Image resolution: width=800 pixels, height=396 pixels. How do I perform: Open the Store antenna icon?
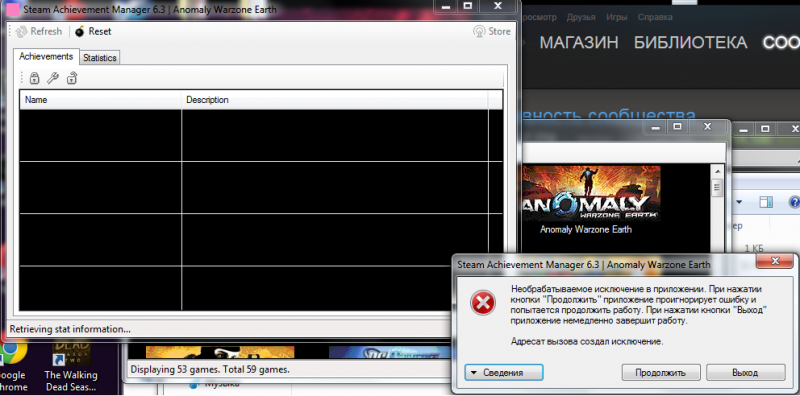pos(479,32)
